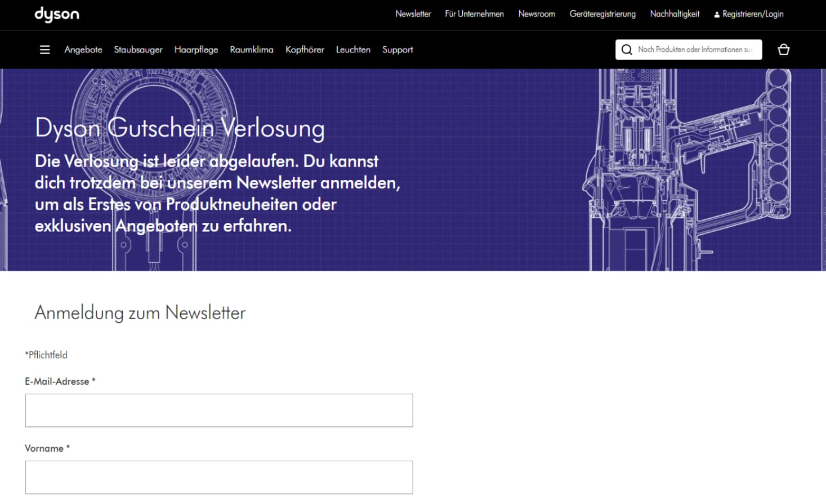The image size is (826, 504).
Task: Open the Staubsauger category
Action: pyautogui.click(x=138, y=49)
